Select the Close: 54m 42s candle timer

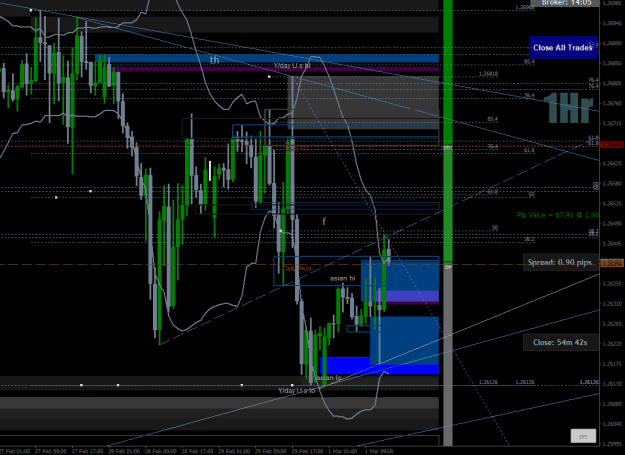click(x=560, y=342)
